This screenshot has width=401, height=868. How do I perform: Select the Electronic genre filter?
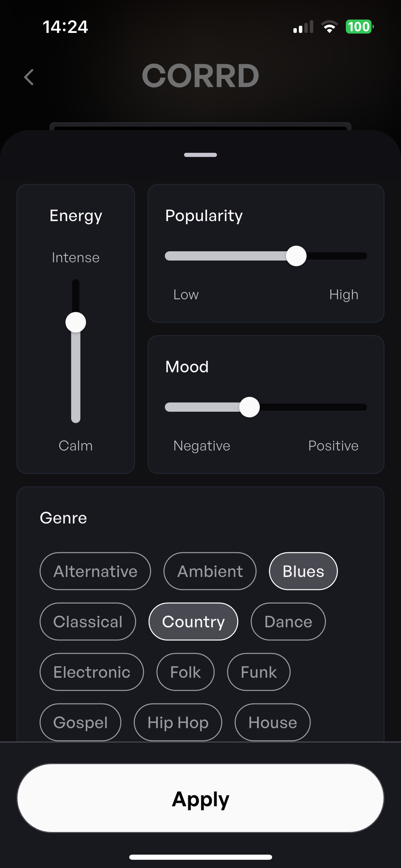click(x=92, y=672)
